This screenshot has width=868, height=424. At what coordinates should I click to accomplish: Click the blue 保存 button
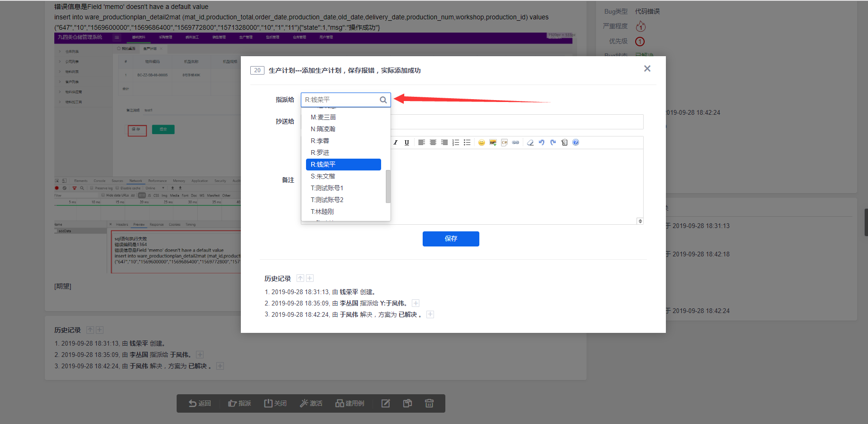click(451, 239)
